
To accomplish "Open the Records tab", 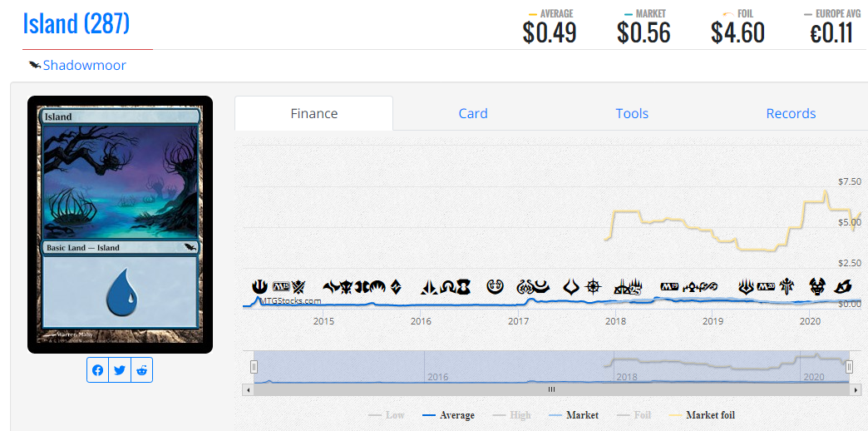I will tap(791, 113).
